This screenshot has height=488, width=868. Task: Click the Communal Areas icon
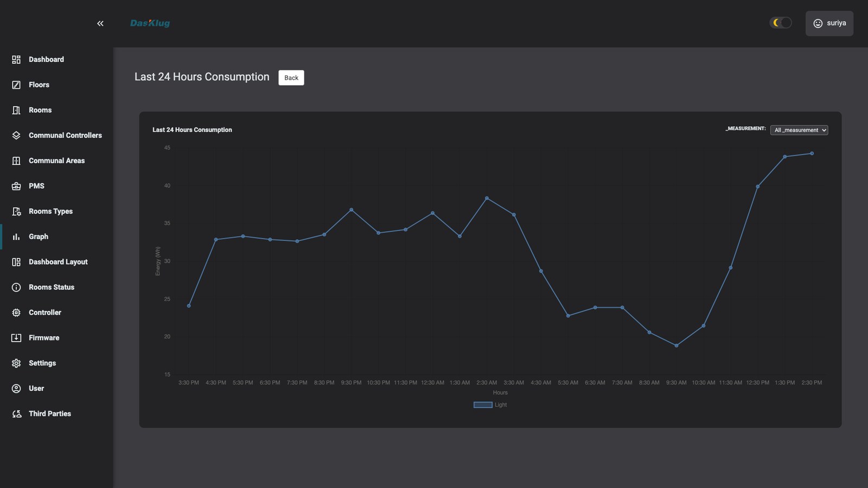(16, 160)
